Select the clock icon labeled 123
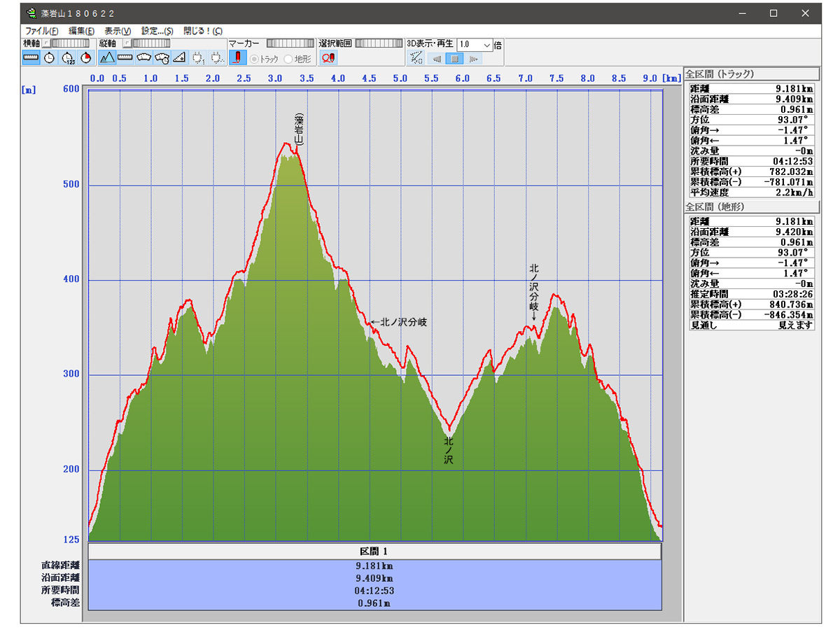This screenshot has width=840, height=630. point(68,58)
